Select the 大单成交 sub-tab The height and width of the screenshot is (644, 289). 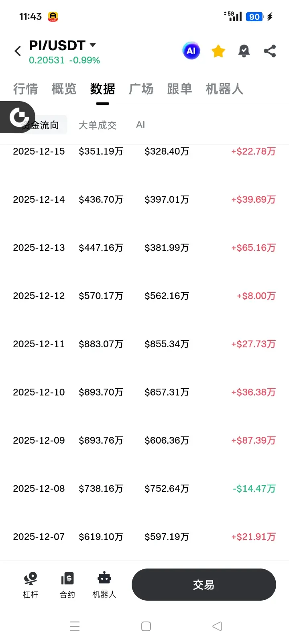click(98, 125)
